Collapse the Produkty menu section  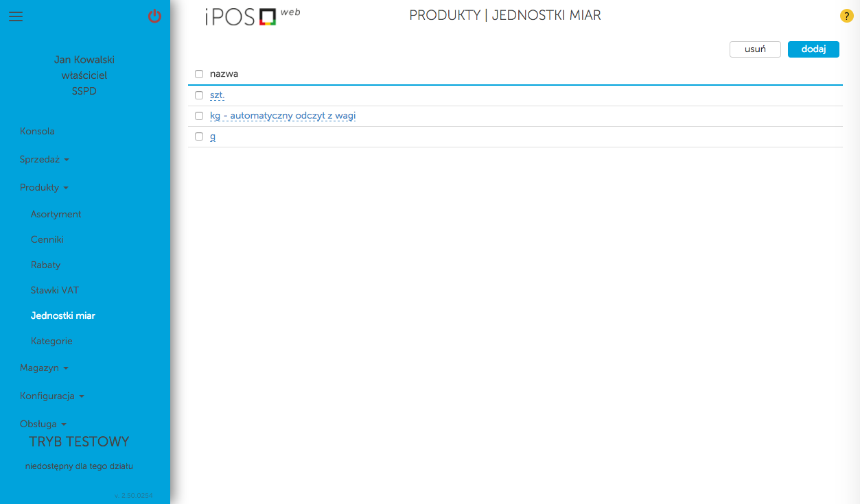(44, 188)
